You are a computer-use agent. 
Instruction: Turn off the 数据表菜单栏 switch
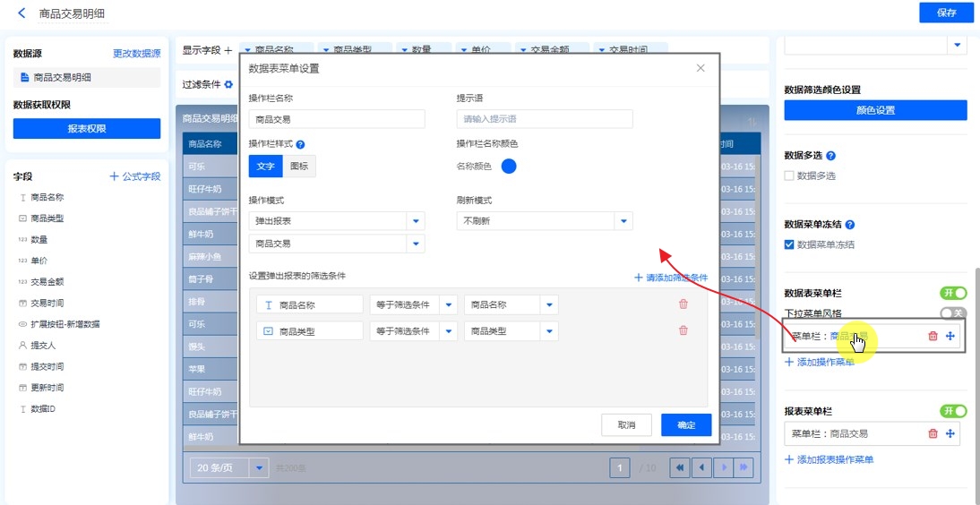tap(953, 293)
